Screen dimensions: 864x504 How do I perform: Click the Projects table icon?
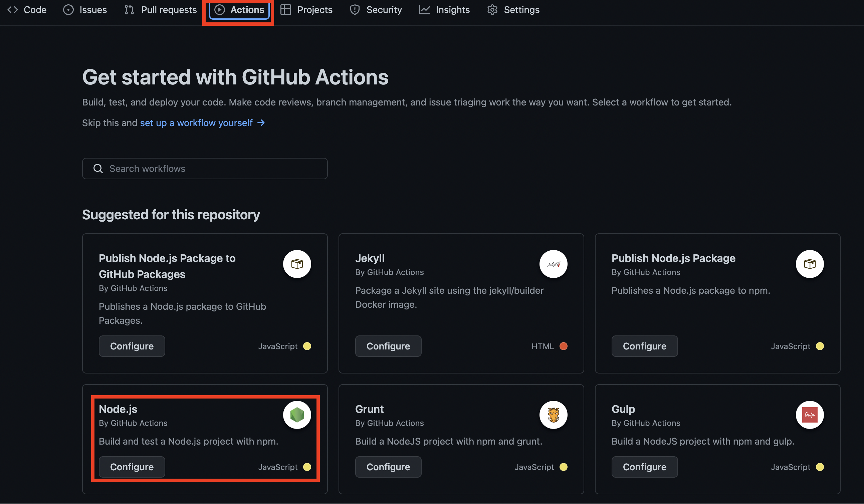(x=285, y=10)
